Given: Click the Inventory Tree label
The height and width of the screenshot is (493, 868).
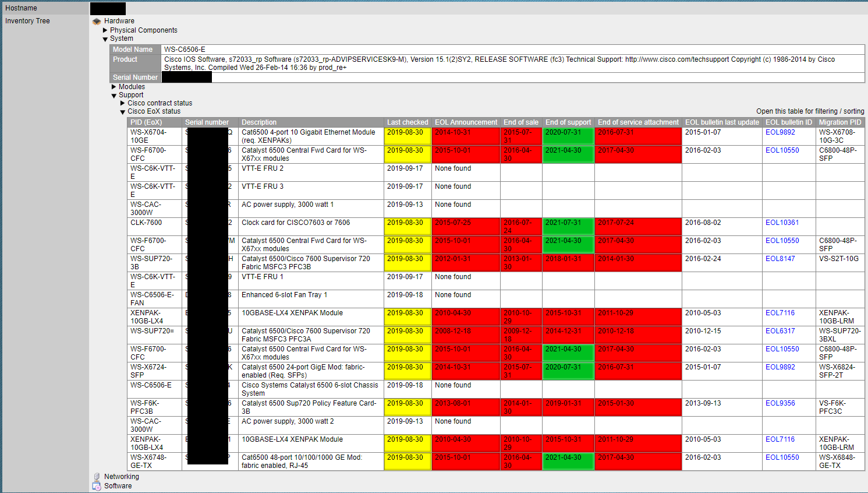Looking at the screenshot, I should [27, 21].
